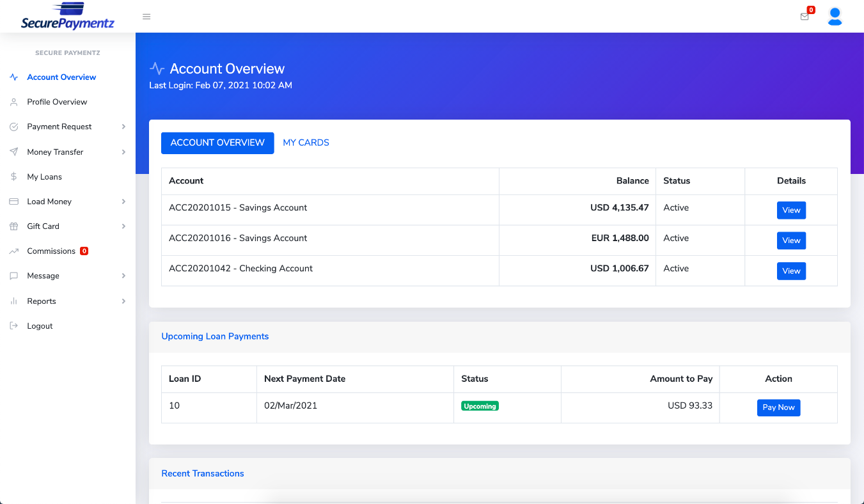
Task: Select the Profile Overview person icon
Action: [x=13, y=102]
